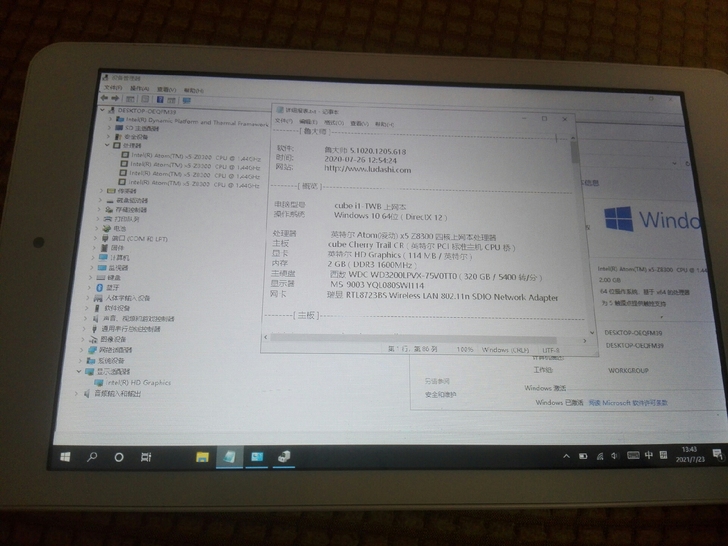Open Cortana circle on taskbar

point(119,457)
